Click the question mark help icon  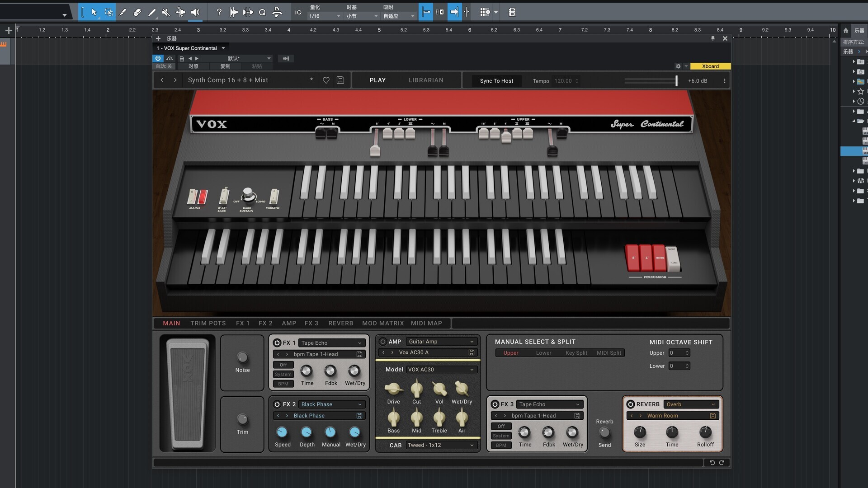219,12
